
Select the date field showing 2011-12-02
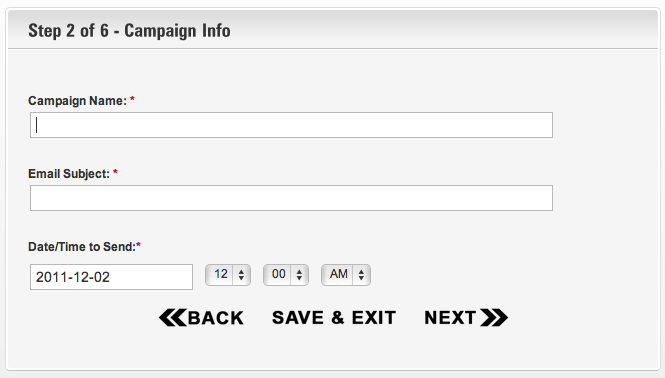112,277
